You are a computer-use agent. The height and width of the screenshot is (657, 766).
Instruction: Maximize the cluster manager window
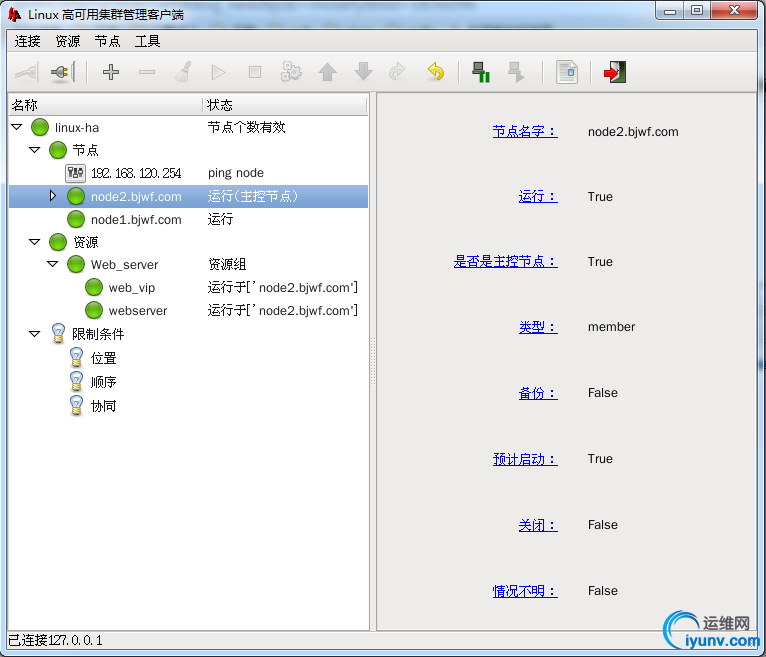[697, 10]
